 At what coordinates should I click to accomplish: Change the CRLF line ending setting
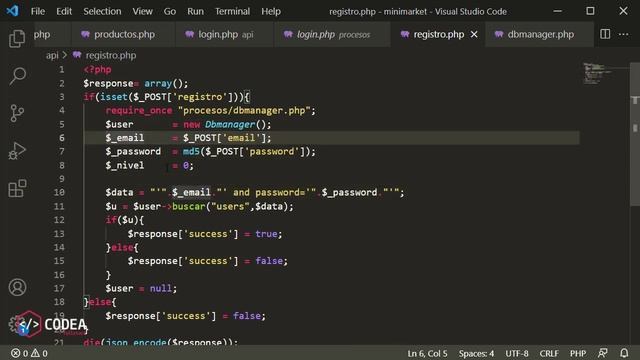pos(549,353)
